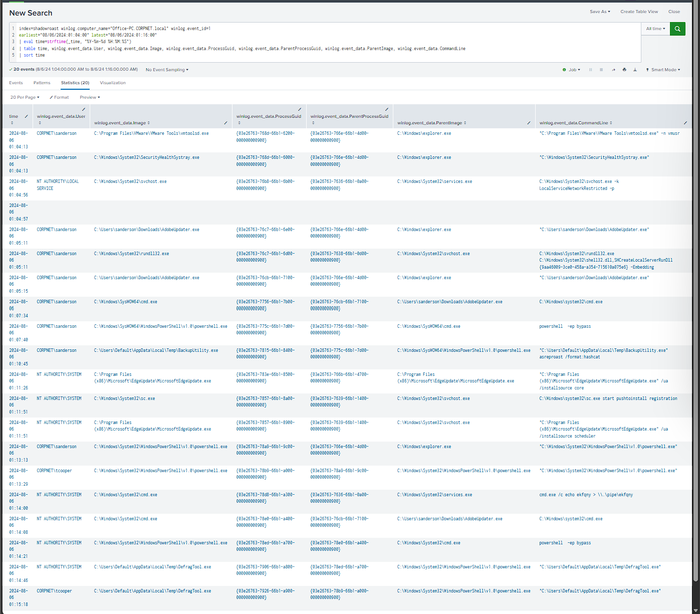Change the 20 Per Page setting
The height and width of the screenshot is (614, 700).
coord(25,97)
